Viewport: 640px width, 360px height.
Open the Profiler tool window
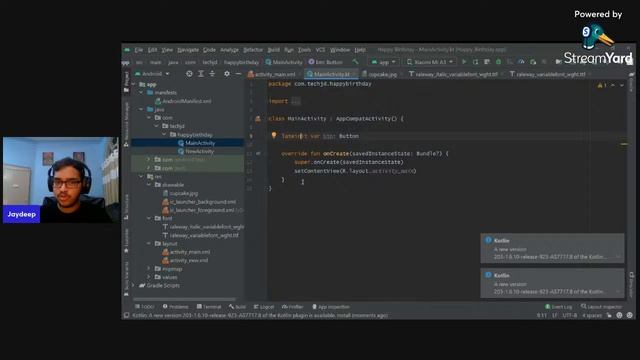293,307
